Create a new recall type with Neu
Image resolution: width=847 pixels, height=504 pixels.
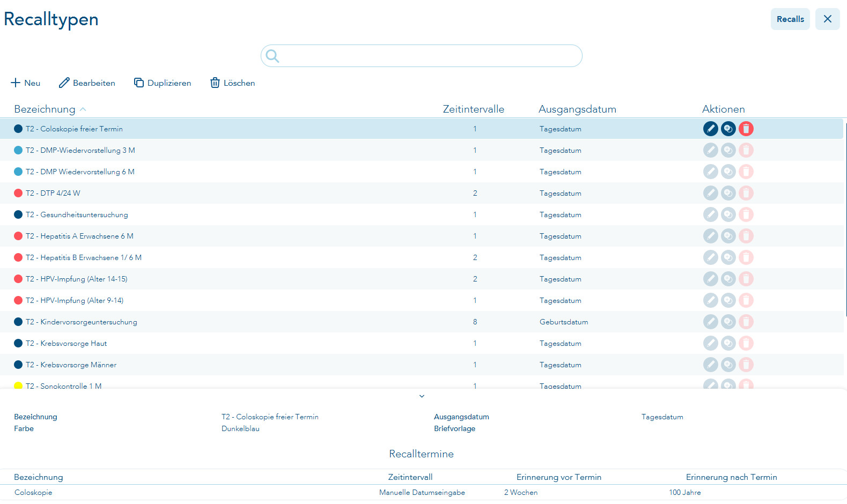pyautogui.click(x=26, y=83)
